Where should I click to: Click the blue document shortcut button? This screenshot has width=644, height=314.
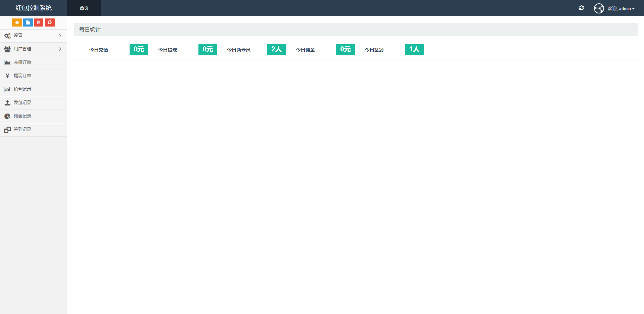coord(28,23)
